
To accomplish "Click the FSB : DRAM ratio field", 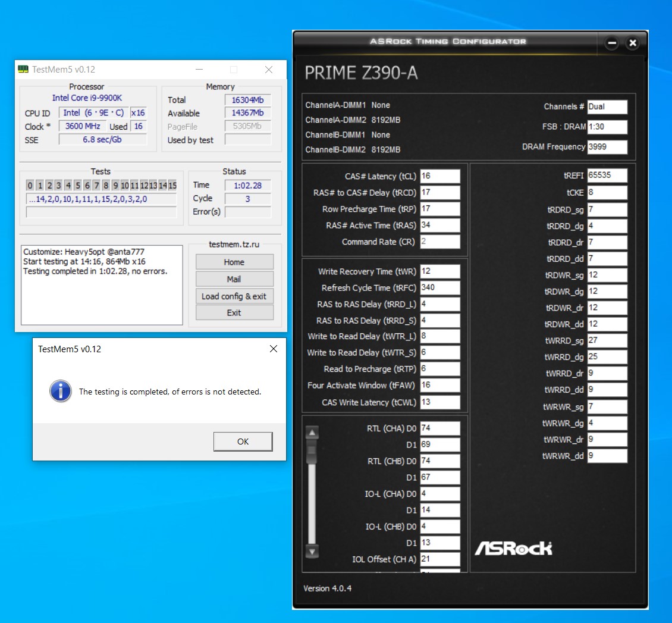I will (x=607, y=127).
